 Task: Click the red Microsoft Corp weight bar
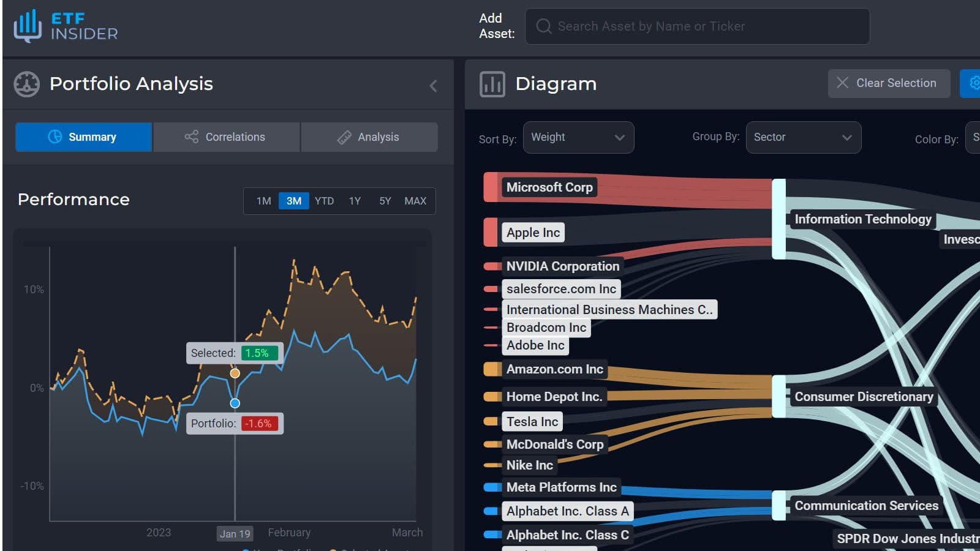click(x=491, y=187)
